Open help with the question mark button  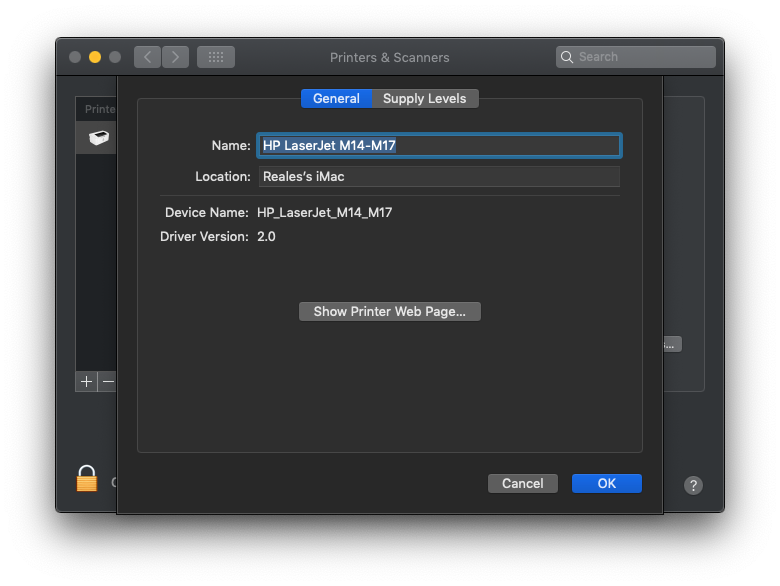(693, 485)
